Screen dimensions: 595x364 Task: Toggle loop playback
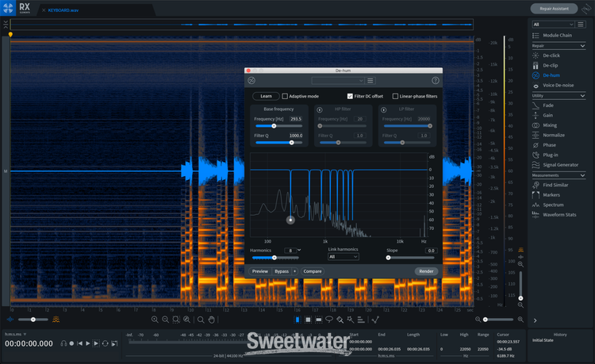(x=105, y=343)
